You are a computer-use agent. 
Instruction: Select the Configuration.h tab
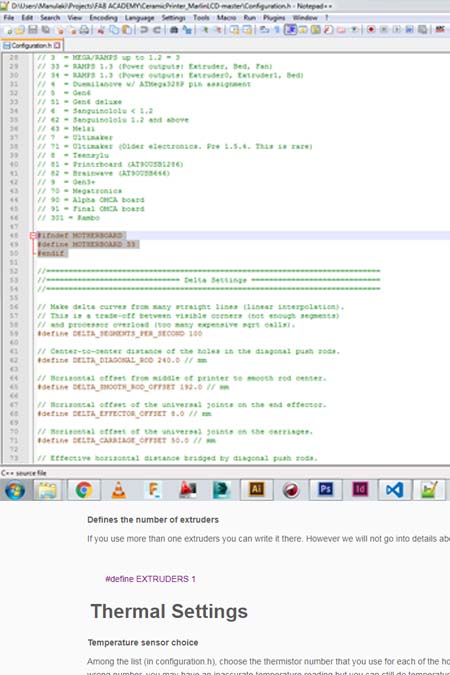31,45
